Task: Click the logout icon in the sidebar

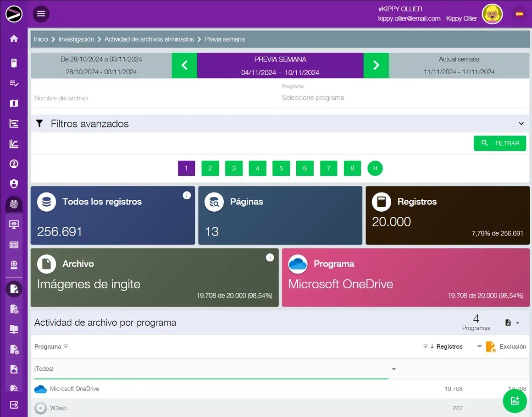Action: tap(14, 405)
